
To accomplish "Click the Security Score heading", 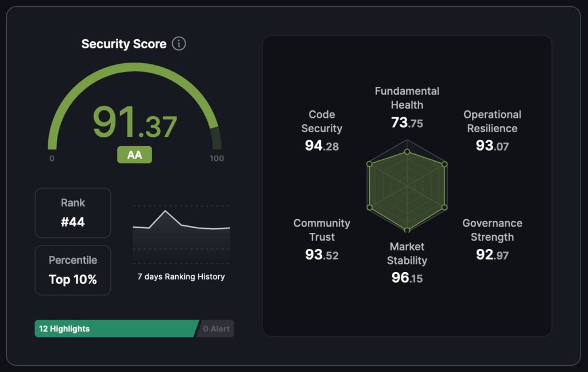I will [x=124, y=44].
